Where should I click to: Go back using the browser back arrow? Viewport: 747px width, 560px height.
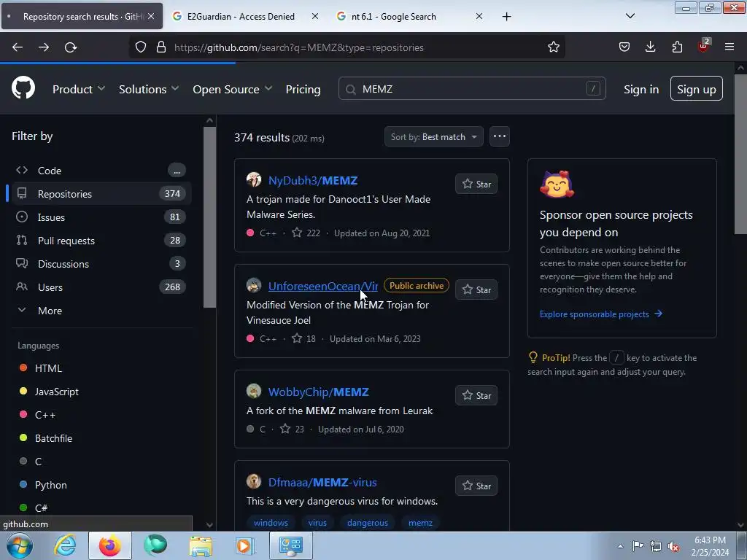pos(18,47)
